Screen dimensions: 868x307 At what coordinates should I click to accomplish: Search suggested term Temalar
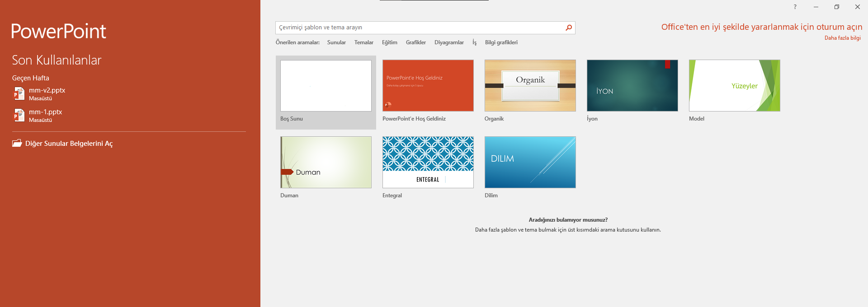pyautogui.click(x=364, y=42)
